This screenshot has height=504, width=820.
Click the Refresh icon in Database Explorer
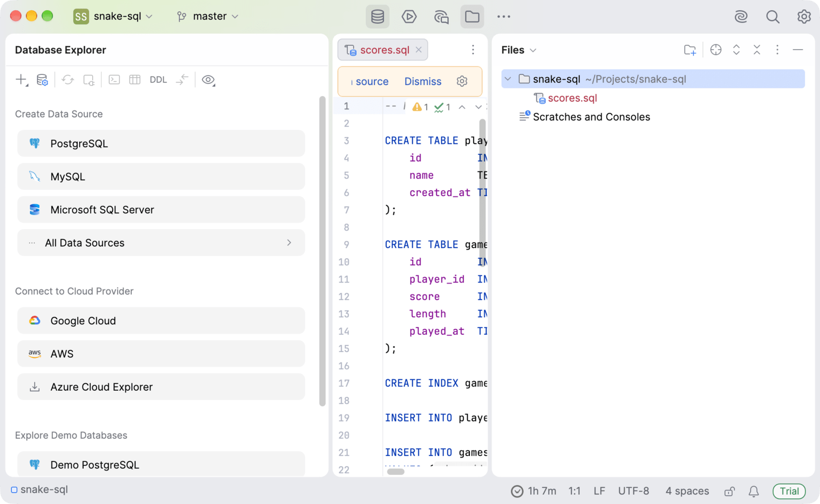[67, 80]
